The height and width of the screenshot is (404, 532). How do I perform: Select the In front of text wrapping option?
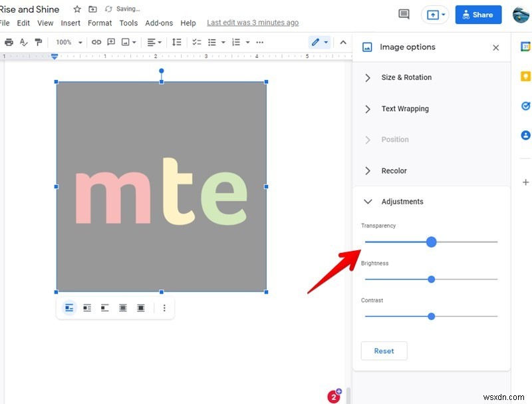pyautogui.click(x=140, y=307)
